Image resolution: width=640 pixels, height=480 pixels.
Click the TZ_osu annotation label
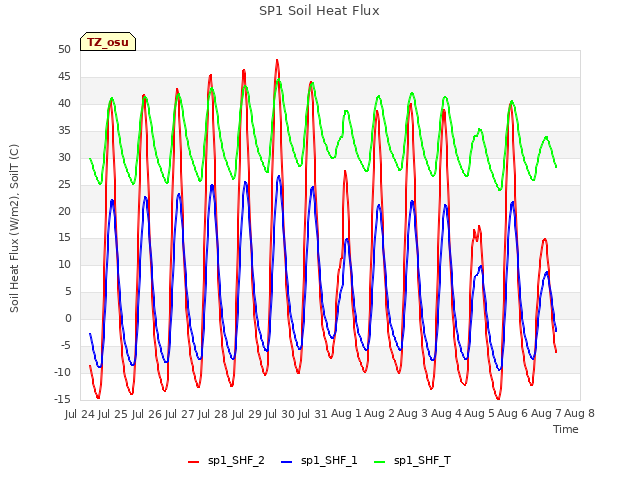(108, 42)
